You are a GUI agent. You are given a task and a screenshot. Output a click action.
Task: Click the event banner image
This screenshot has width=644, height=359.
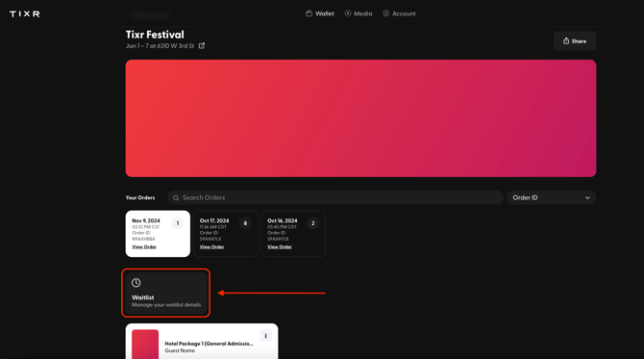[361, 118]
